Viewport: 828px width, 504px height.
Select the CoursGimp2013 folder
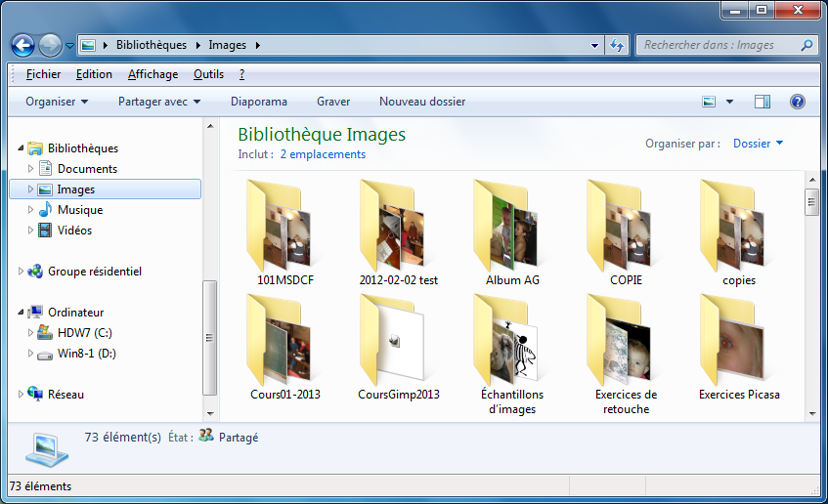click(x=399, y=348)
